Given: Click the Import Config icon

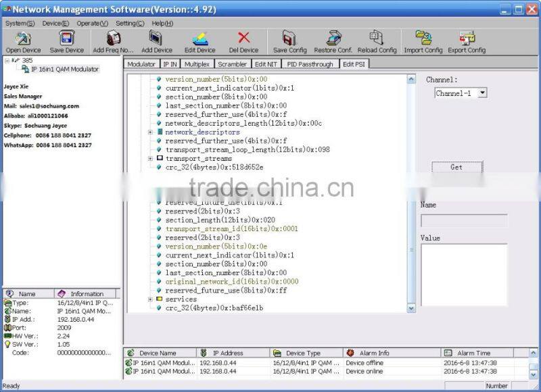Looking at the screenshot, I should [423, 39].
